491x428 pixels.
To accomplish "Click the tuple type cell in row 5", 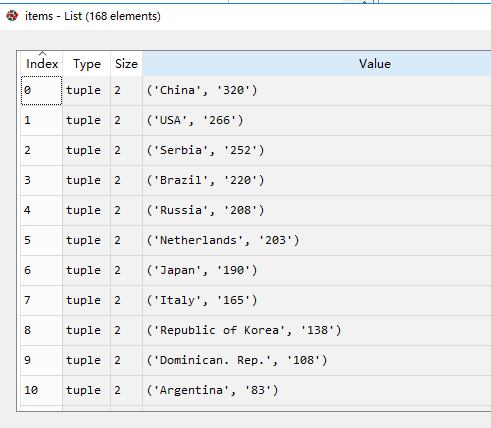I will coord(87,240).
